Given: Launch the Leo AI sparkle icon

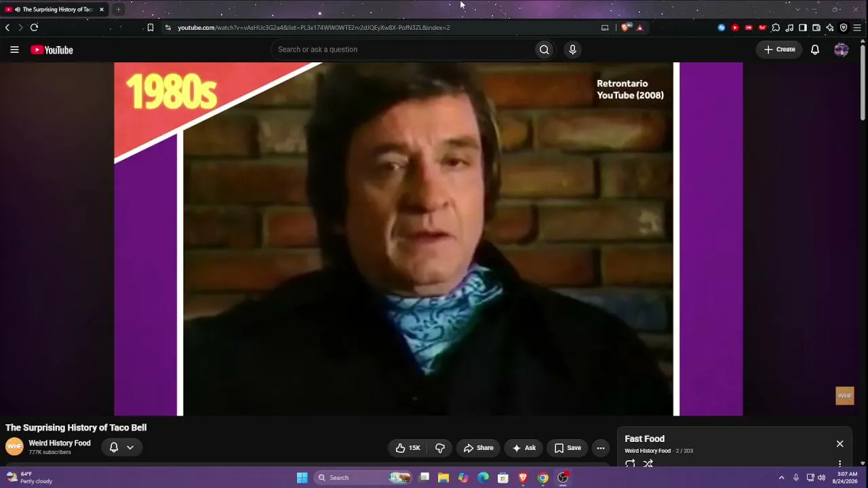Looking at the screenshot, I should [x=830, y=28].
